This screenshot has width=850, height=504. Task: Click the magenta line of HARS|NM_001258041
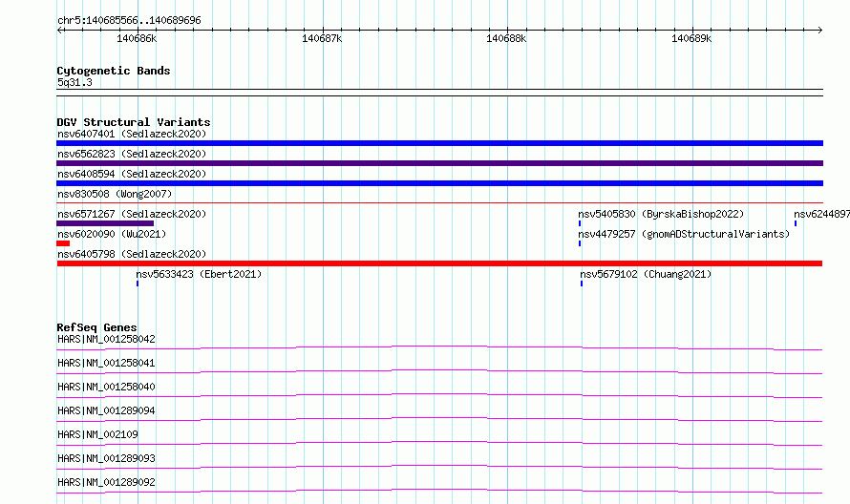click(439, 371)
